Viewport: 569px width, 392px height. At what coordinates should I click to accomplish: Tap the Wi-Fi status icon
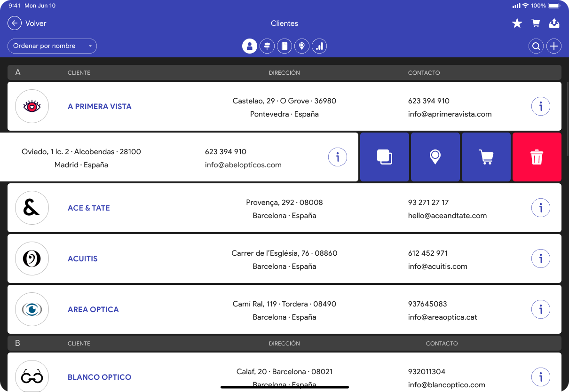[525, 6]
